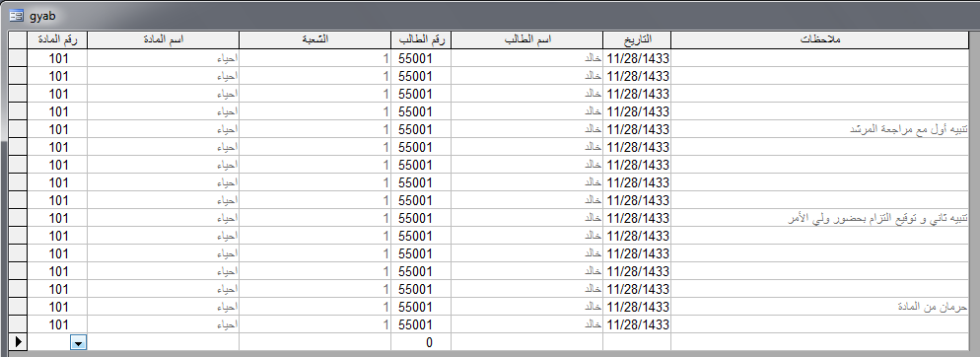Image resolution: width=980 pixels, height=357 pixels.
Task: Select the اسم الطالب column header
Action: tap(526, 39)
